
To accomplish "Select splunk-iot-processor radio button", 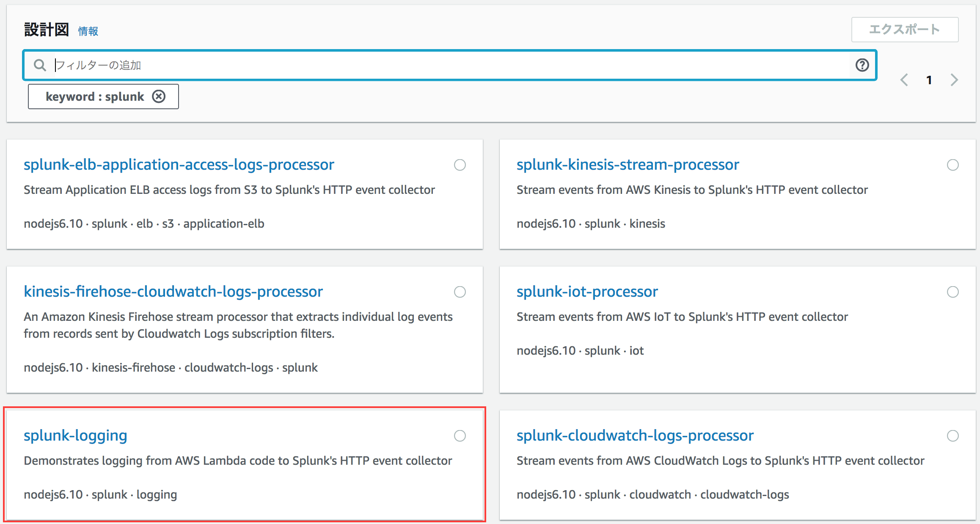I will click(952, 292).
